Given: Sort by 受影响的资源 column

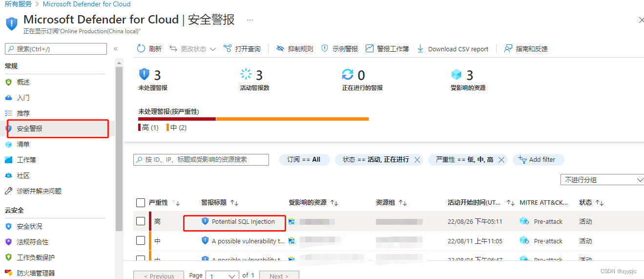Looking at the screenshot, I should [x=313, y=202].
